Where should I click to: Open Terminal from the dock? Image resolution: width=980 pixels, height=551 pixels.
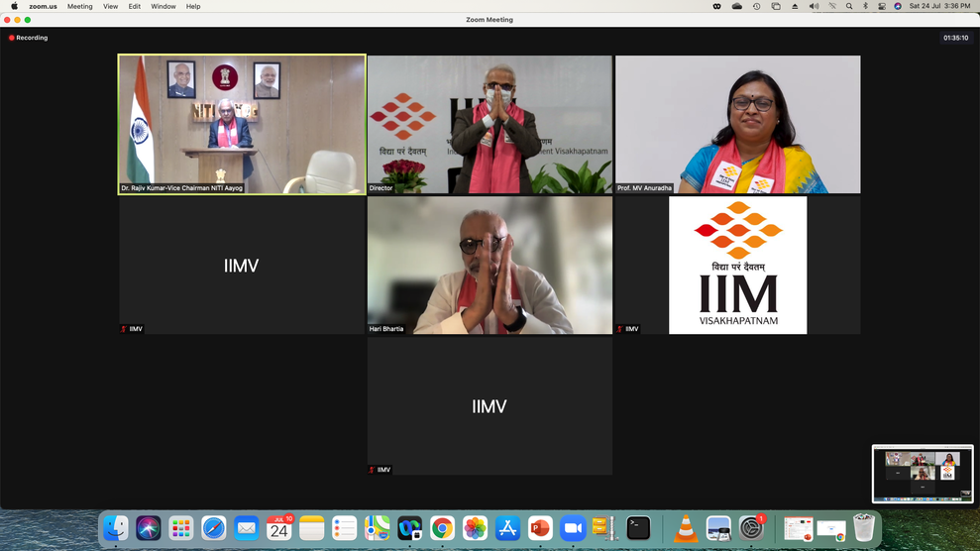pyautogui.click(x=639, y=529)
